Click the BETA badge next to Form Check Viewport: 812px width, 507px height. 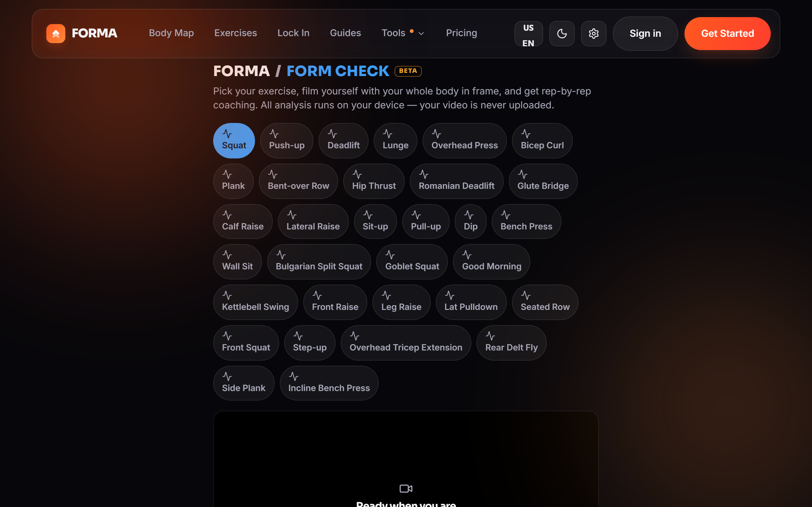point(408,71)
